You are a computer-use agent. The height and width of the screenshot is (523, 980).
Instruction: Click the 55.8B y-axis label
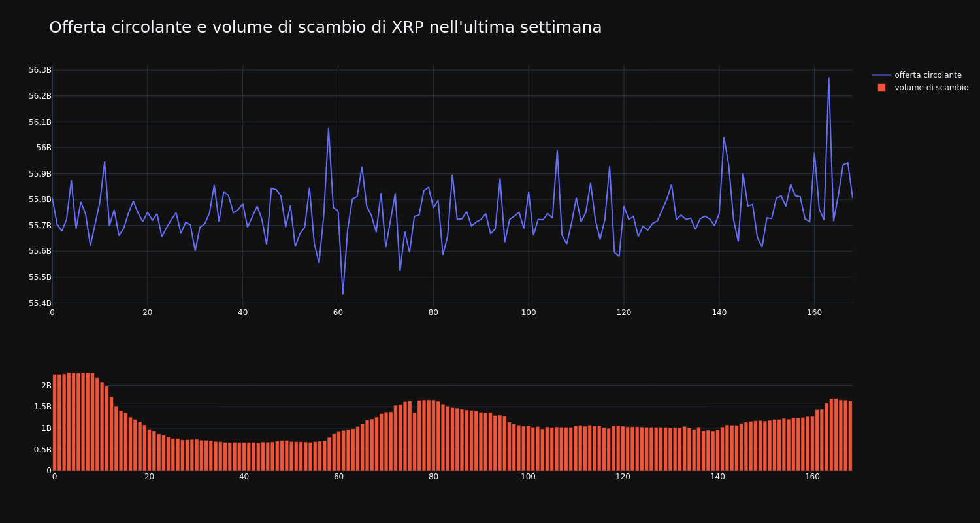[x=40, y=199]
